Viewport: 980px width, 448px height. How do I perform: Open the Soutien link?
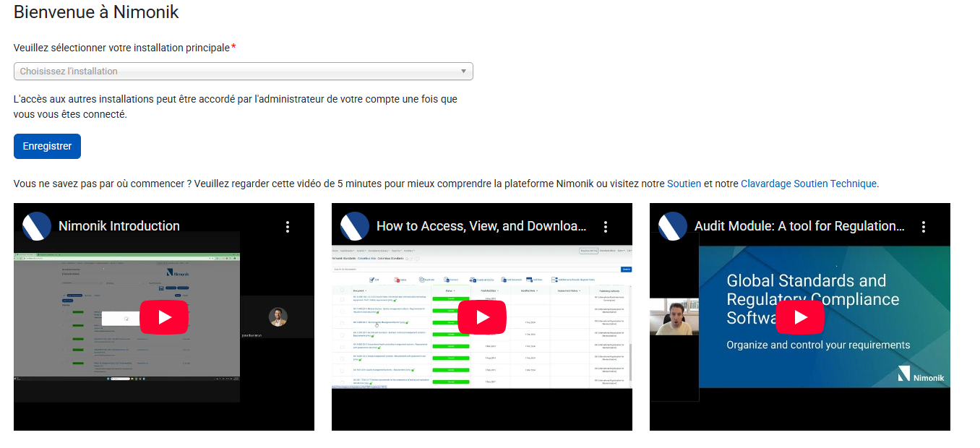[x=684, y=184]
